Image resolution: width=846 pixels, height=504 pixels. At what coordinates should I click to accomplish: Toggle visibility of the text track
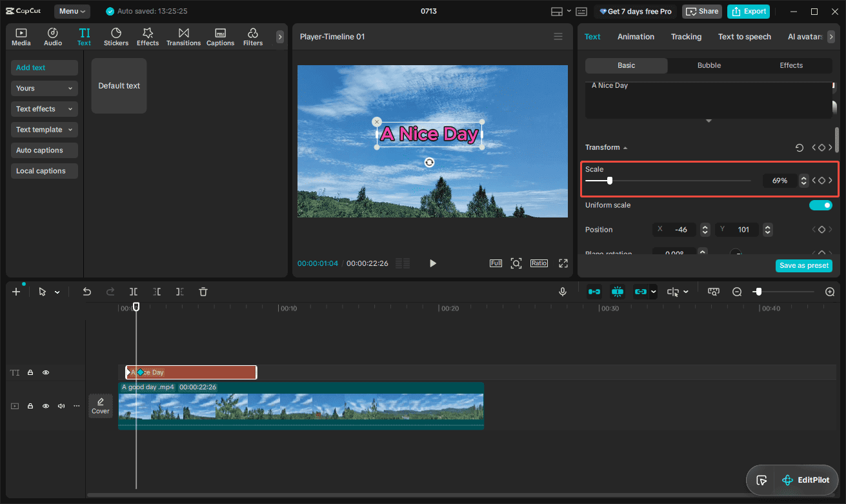tap(46, 372)
